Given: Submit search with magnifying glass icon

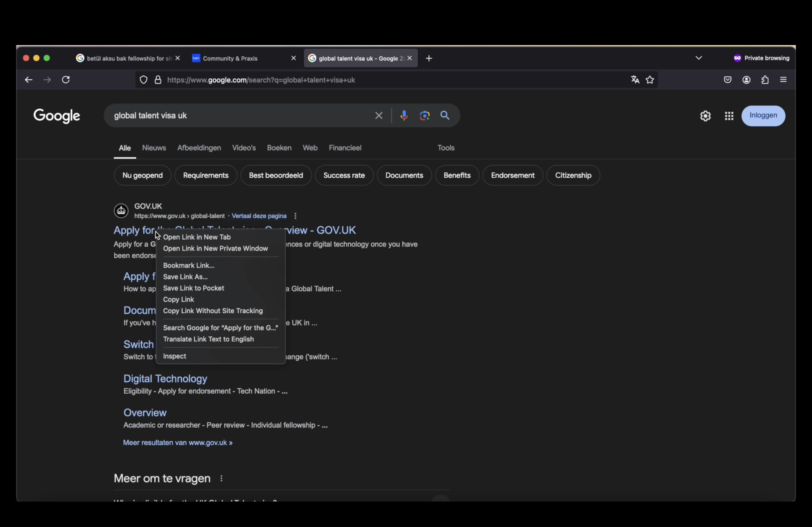Looking at the screenshot, I should pyautogui.click(x=445, y=116).
